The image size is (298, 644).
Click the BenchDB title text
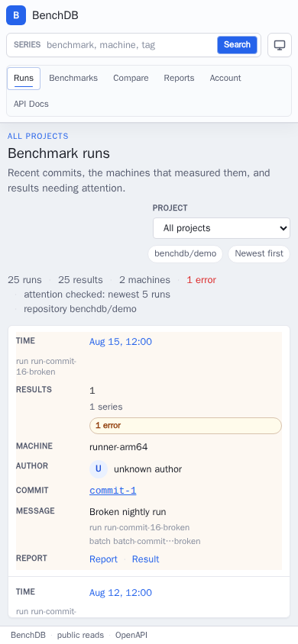pyautogui.click(x=55, y=15)
